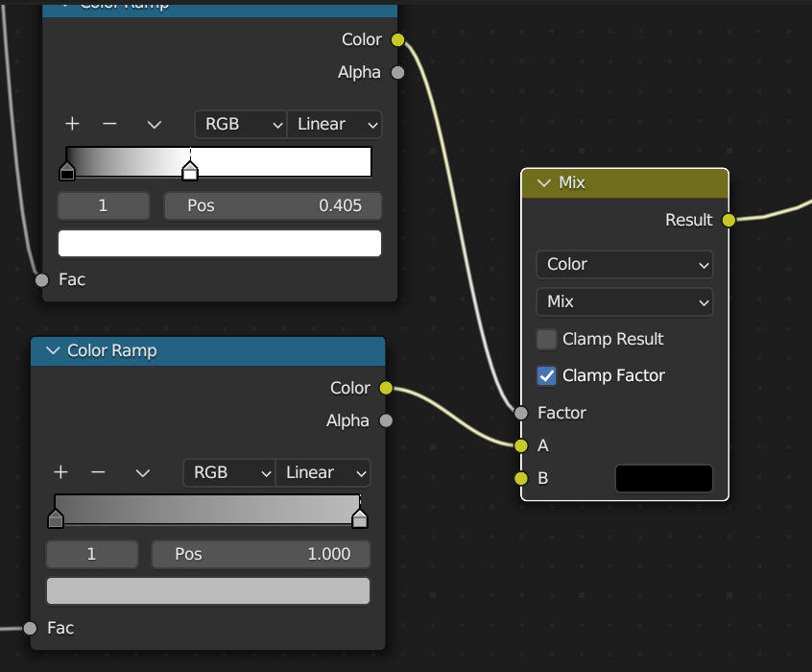Disable the Clamp Factor checkbox
Screen dimensions: 812x672
click(x=546, y=376)
